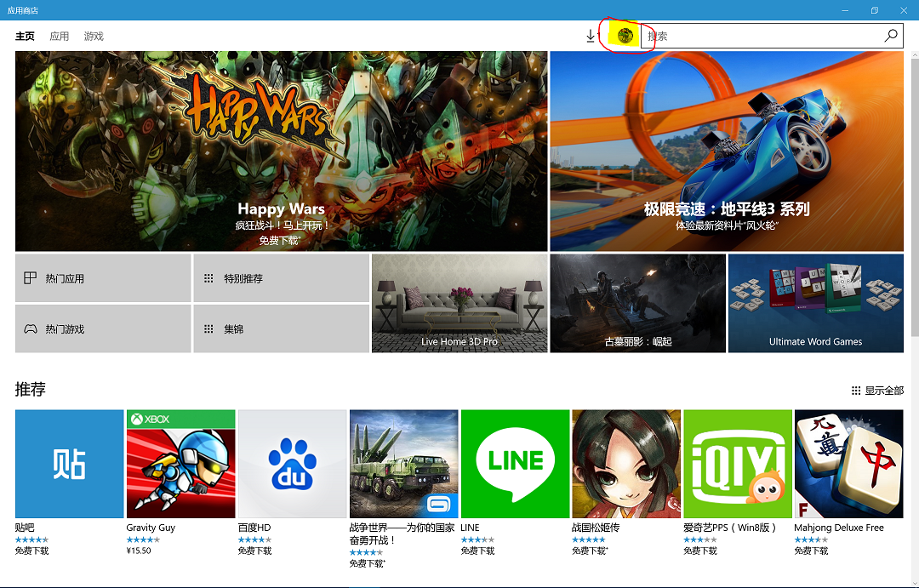Image resolution: width=919 pixels, height=588 pixels.
Task: Open the 贴吧 app icon
Action: click(69, 464)
